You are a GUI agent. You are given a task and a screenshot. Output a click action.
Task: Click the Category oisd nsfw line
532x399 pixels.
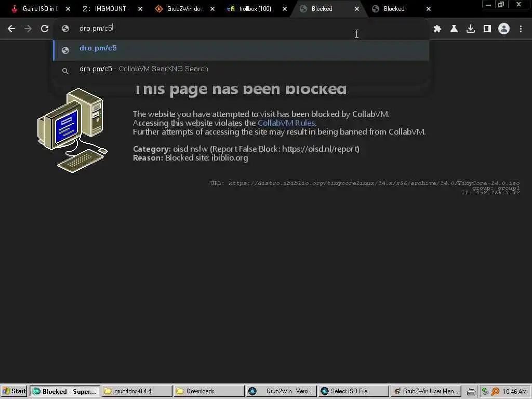(246, 149)
